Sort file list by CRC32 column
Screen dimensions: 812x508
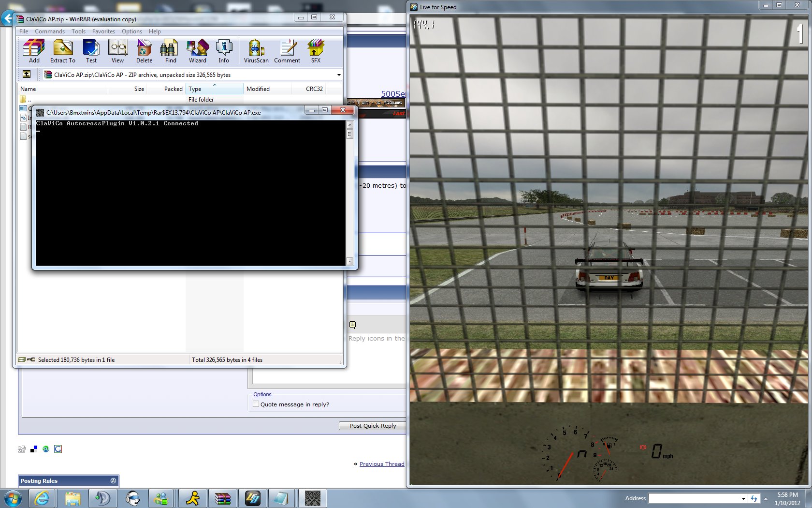click(x=309, y=89)
